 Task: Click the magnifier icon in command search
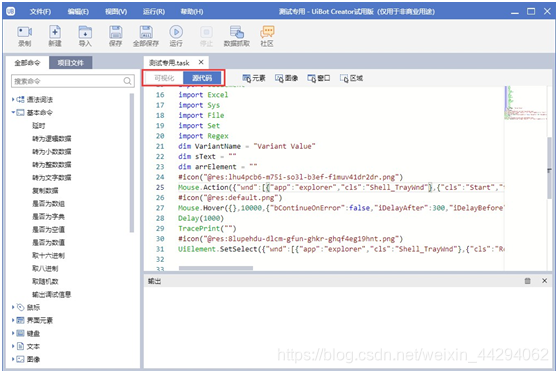click(x=127, y=81)
